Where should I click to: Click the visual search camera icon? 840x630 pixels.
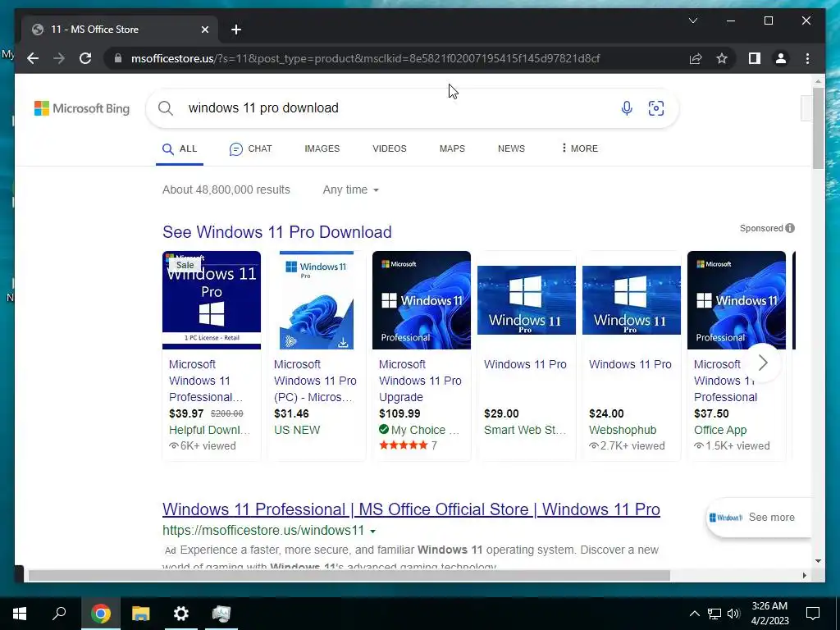[655, 108]
